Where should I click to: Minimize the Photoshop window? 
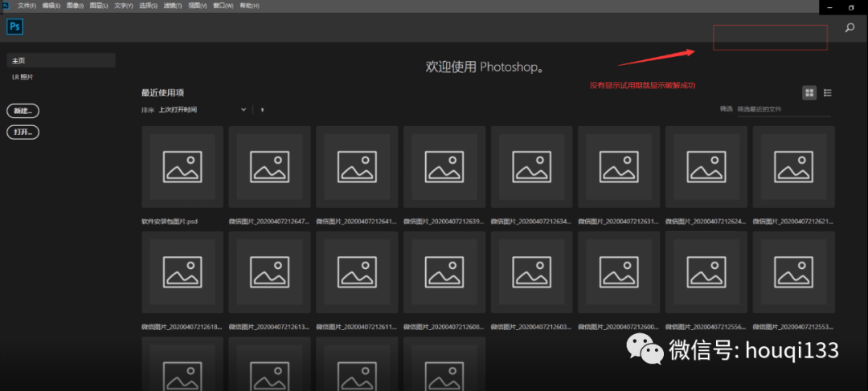pos(829,7)
